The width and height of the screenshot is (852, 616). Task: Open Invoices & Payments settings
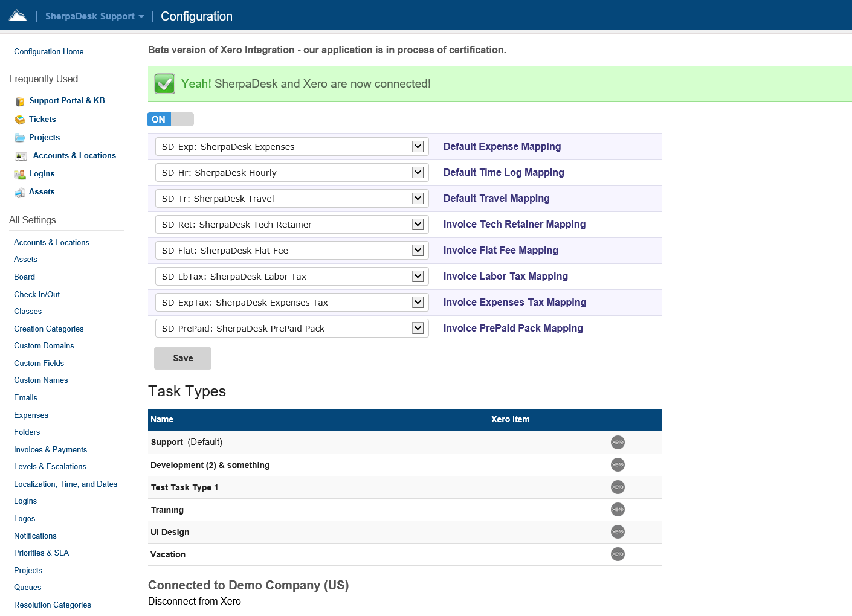pyautogui.click(x=50, y=449)
